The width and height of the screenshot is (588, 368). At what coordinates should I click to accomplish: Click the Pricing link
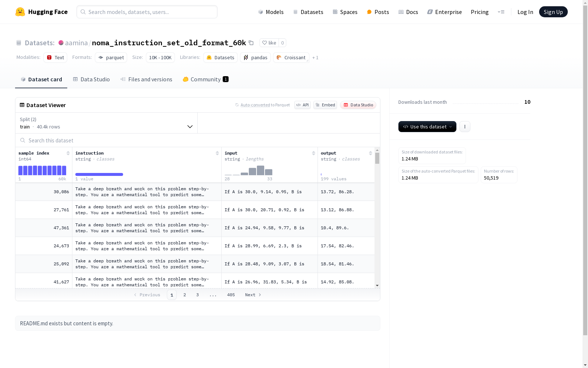480,12
